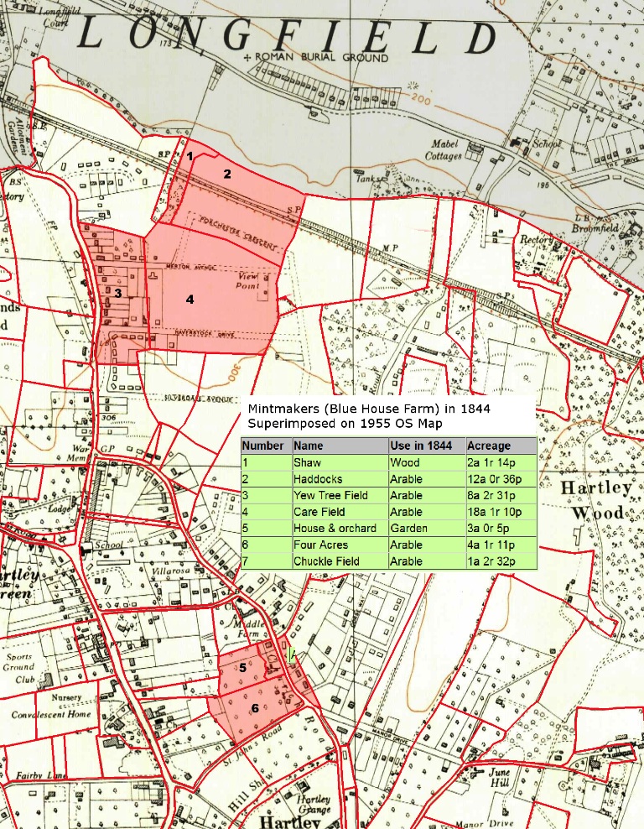The height and width of the screenshot is (829, 644).
Task: Click the 'Convalescent Home' map label
Action: [x=52, y=715]
